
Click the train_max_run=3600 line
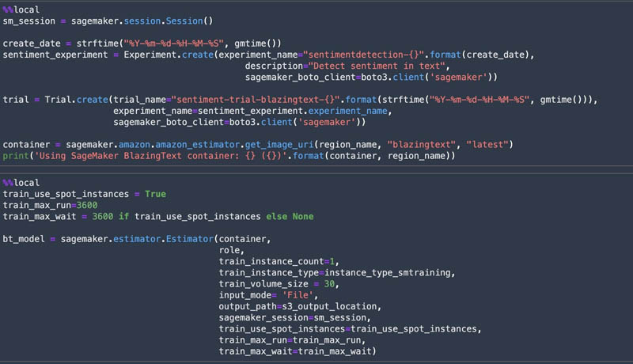click(50, 206)
